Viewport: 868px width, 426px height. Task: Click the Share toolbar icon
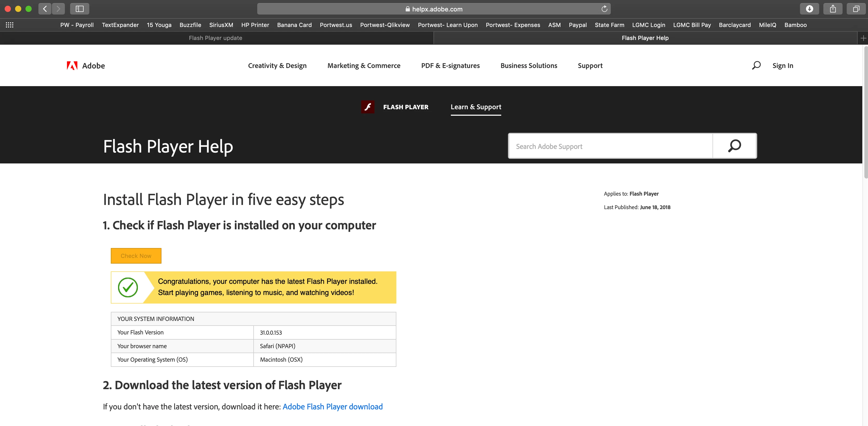click(x=833, y=9)
